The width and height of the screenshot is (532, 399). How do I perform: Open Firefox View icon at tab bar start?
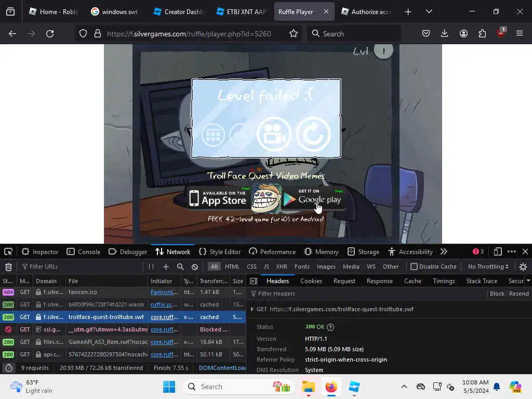click(x=10, y=12)
